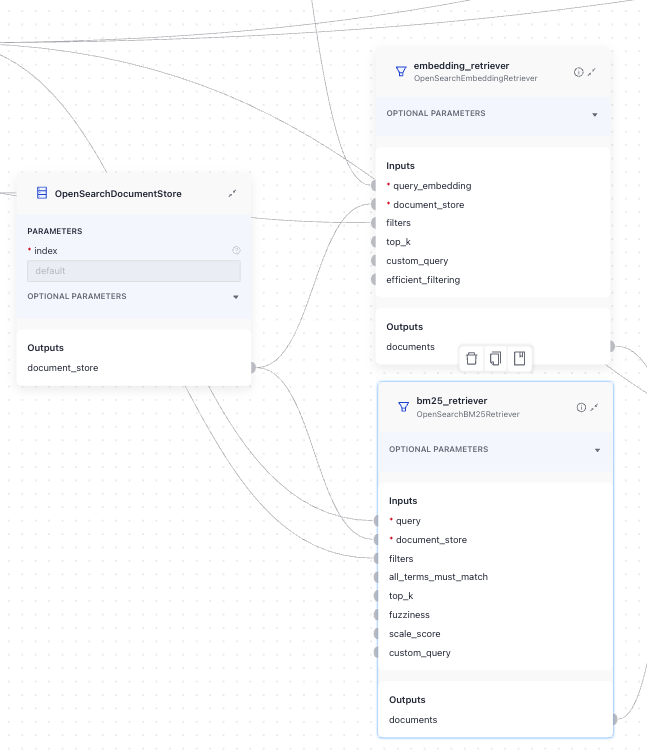This screenshot has width=647, height=754.
Task: Click the bm25_retriever funnel icon
Action: pyautogui.click(x=404, y=407)
